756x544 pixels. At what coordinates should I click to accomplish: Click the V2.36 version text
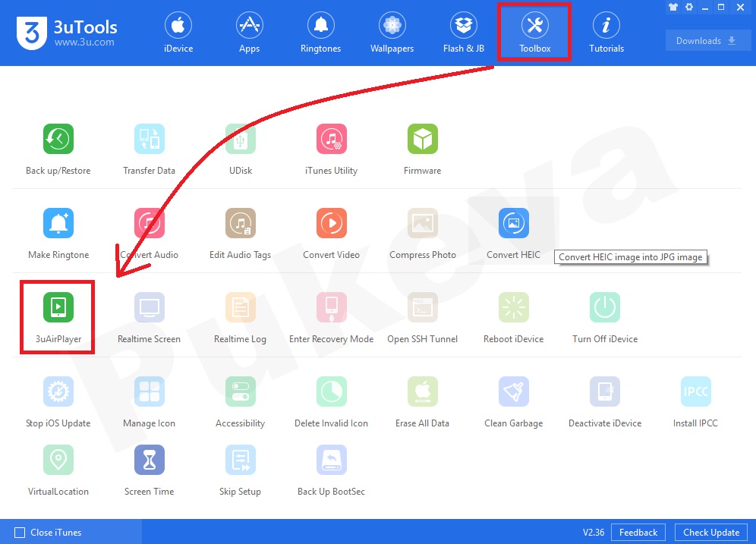594,533
